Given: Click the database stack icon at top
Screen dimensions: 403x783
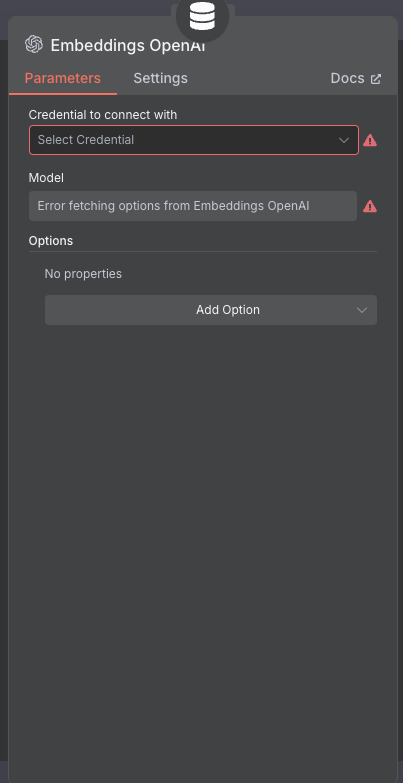Looking at the screenshot, I should [202, 16].
